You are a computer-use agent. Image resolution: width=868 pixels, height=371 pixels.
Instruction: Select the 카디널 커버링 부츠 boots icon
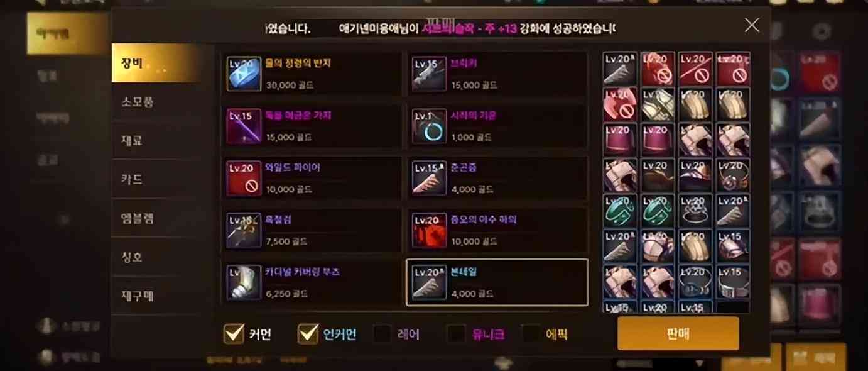pos(244,282)
